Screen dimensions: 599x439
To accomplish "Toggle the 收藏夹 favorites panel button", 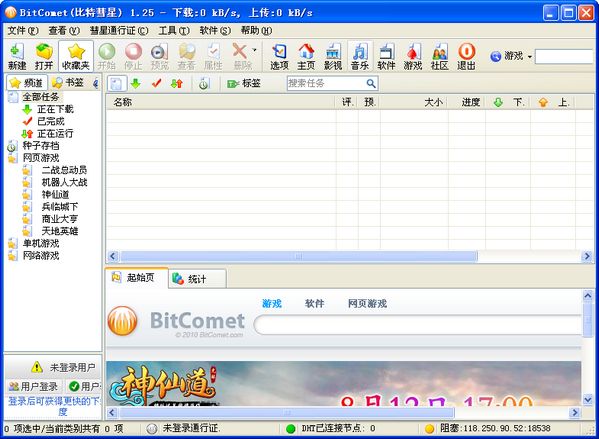I will click(76, 57).
